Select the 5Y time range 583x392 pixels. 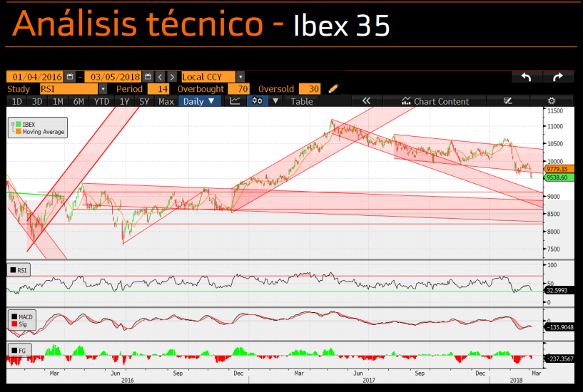144,101
